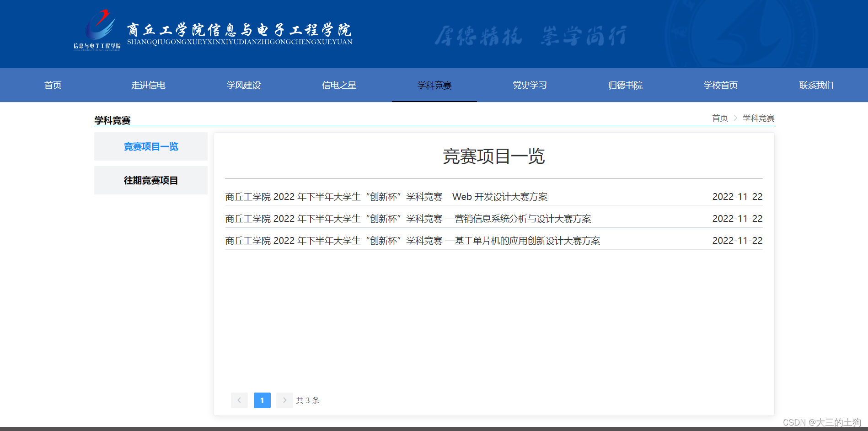Open the 联系我们 navigation menu item
The image size is (868, 431).
[x=815, y=85]
